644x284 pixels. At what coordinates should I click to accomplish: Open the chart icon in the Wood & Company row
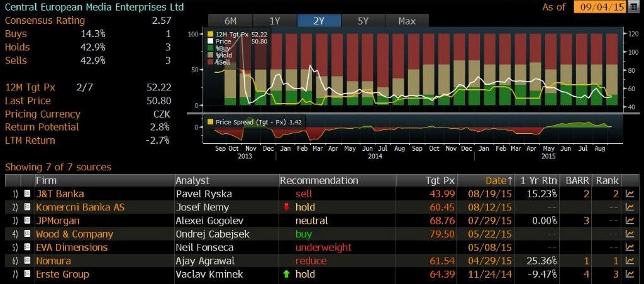[630, 234]
